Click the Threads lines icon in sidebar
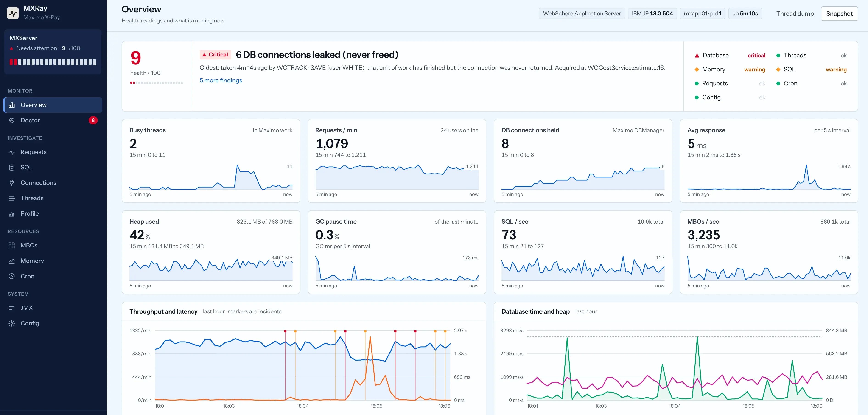The image size is (868, 415). [12, 198]
